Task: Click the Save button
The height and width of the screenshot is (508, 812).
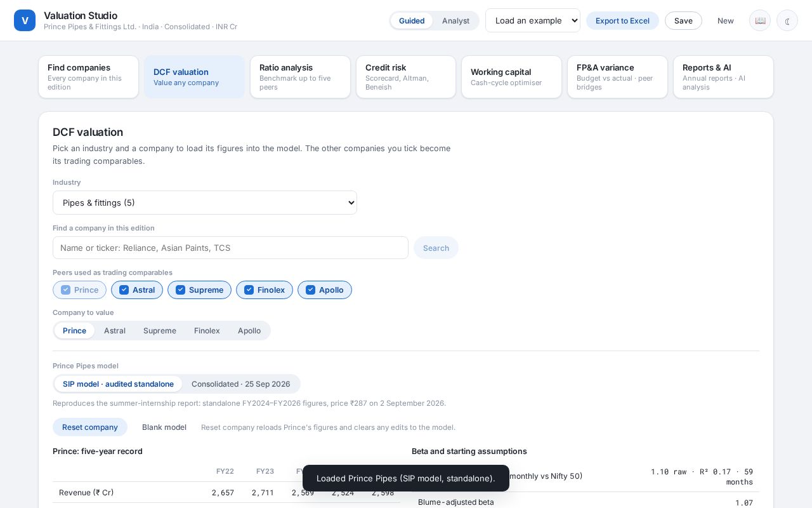Action: pos(683,20)
